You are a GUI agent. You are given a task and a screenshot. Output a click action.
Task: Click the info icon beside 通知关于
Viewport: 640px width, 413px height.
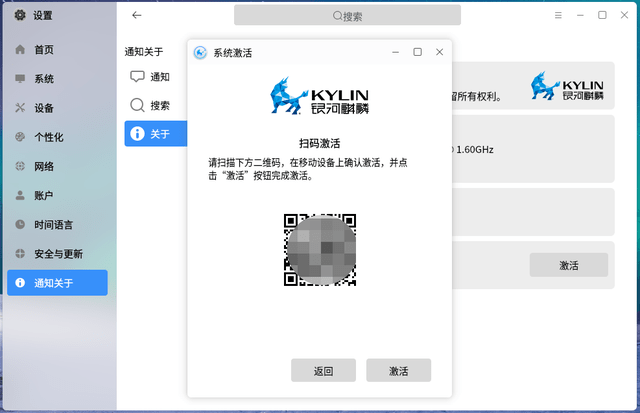pos(20,282)
